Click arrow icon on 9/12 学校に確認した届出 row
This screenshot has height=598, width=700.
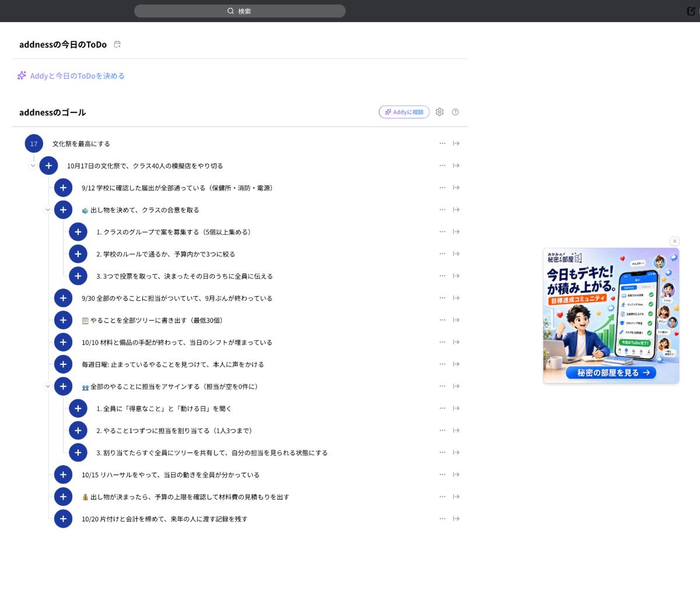(456, 188)
